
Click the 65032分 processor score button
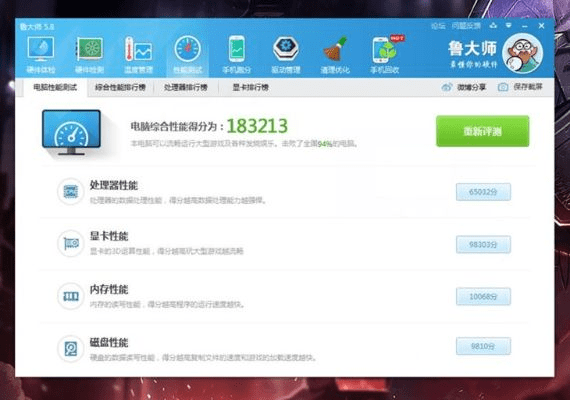[x=483, y=192]
